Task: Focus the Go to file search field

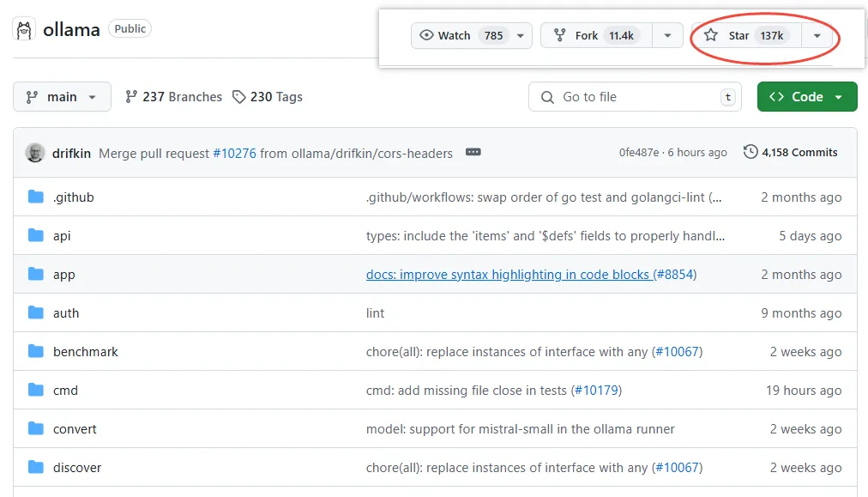Action: pos(635,97)
